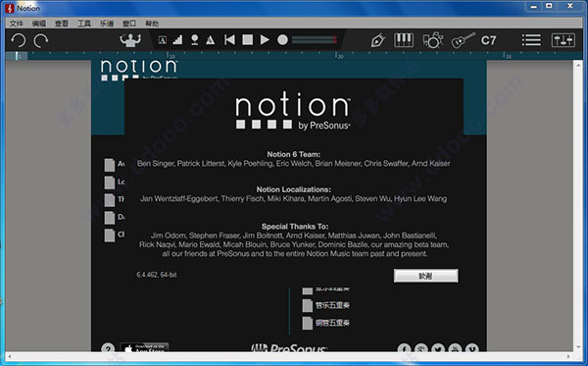588x366 pixels.
Task: Click the pin-shaped marker icon in toolbar
Action: pos(194,40)
